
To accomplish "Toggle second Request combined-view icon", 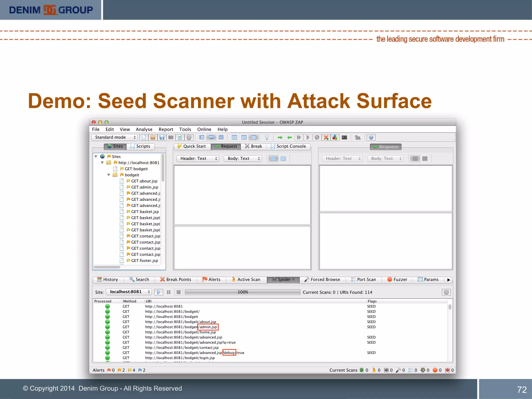I will pos(283,159).
